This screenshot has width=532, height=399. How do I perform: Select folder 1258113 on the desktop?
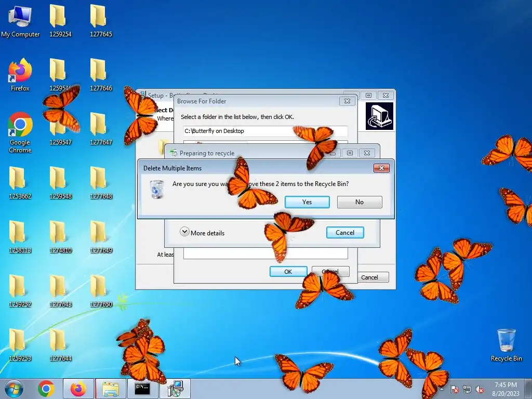20,237
